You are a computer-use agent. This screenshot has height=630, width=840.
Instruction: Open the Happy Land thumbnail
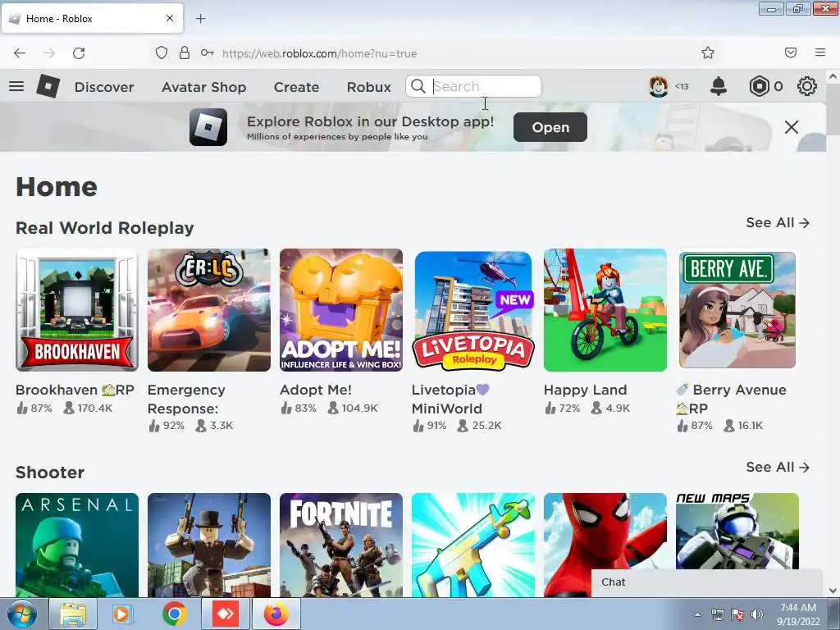(x=605, y=309)
